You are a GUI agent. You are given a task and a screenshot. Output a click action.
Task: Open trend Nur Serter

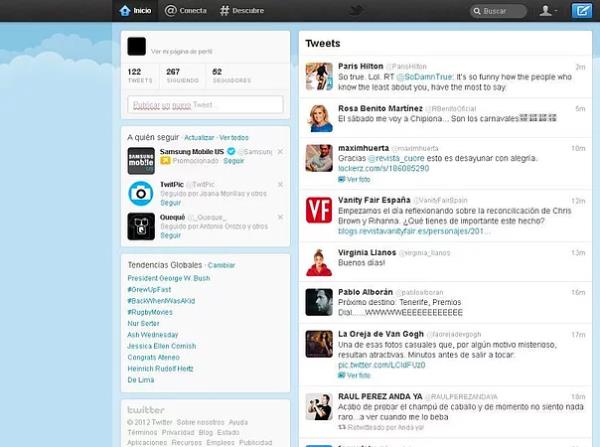click(143, 323)
